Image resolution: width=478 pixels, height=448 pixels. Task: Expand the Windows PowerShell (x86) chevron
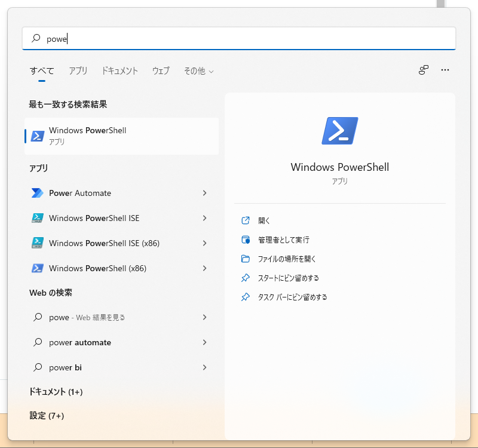click(204, 268)
